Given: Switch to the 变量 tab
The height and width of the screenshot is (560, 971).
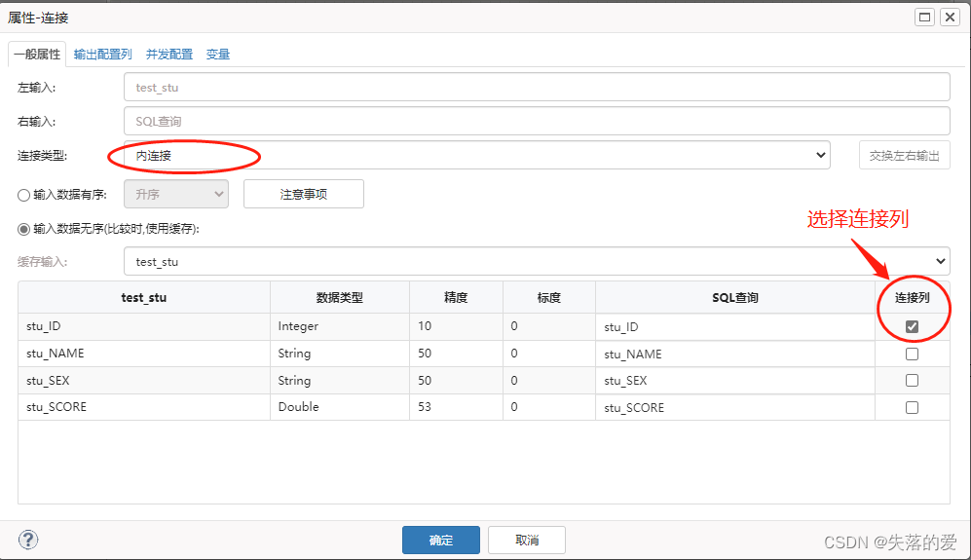Looking at the screenshot, I should point(218,55).
